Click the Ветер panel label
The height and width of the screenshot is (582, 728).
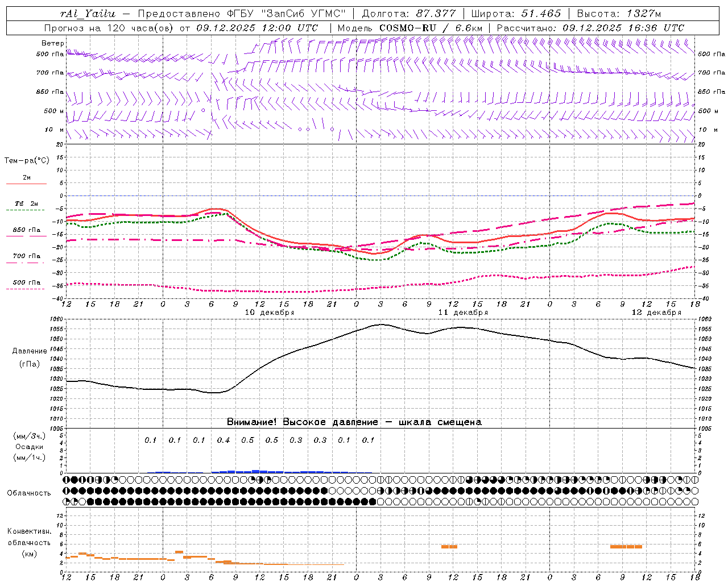pyautogui.click(x=53, y=43)
